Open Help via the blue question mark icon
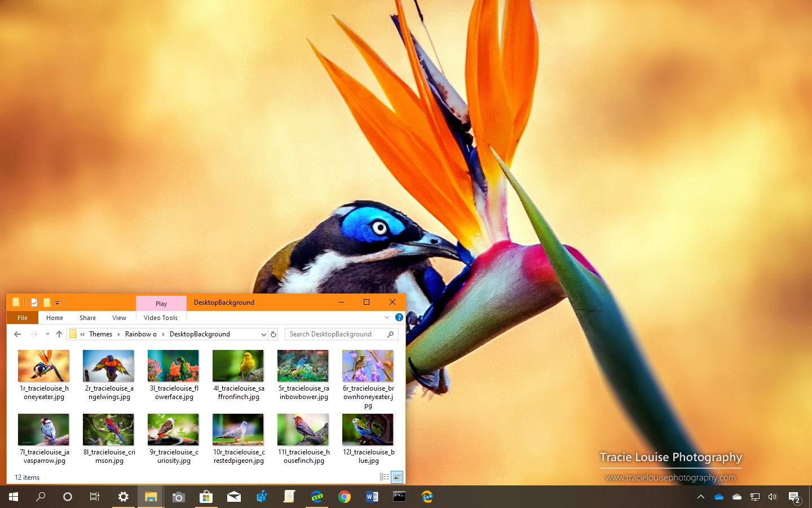The width and height of the screenshot is (812, 508). (x=399, y=317)
